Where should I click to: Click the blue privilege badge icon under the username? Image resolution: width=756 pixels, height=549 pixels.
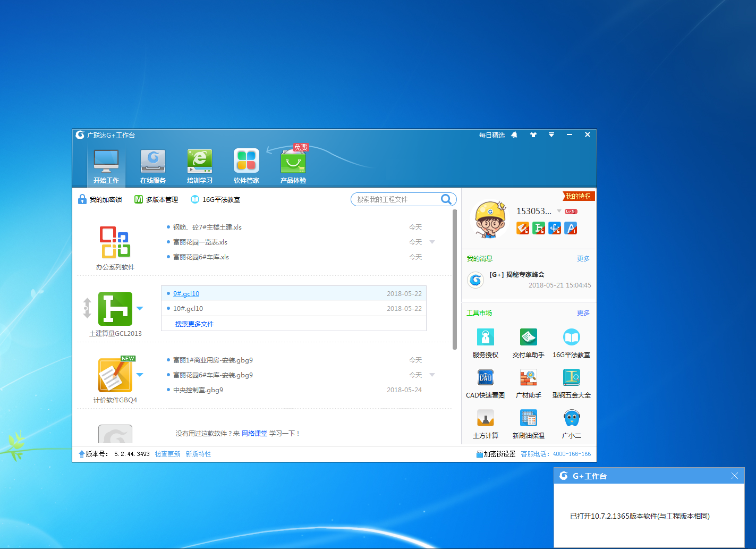coord(555,228)
